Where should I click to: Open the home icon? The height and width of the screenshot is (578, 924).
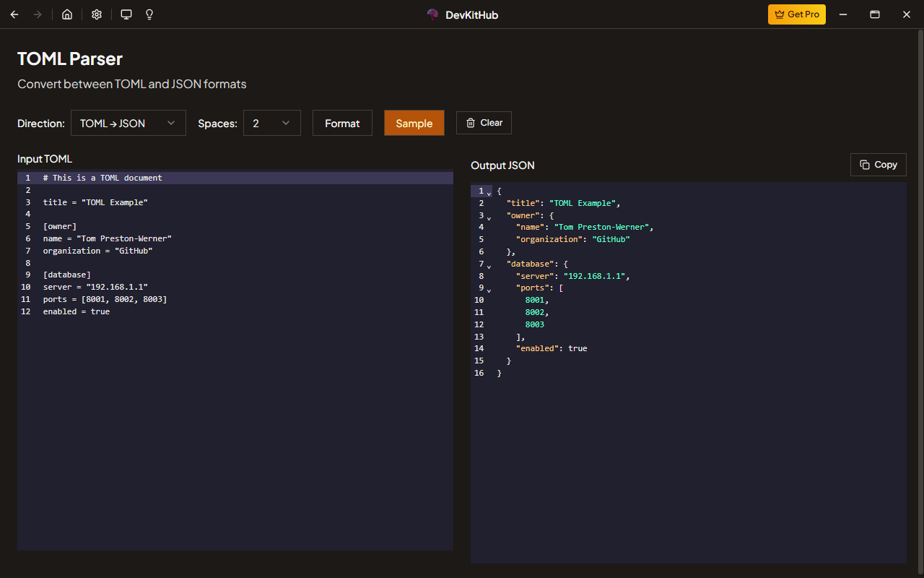tap(67, 14)
